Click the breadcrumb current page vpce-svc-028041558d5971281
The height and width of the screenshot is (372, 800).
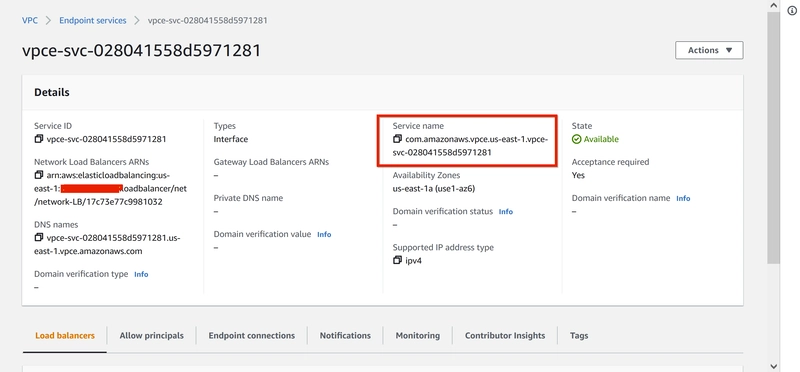tap(208, 20)
